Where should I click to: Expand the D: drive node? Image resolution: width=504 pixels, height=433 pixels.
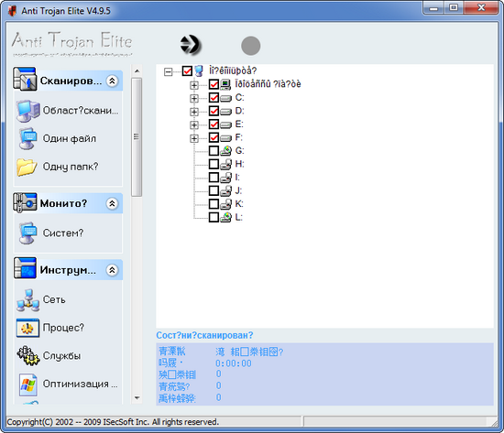(x=194, y=112)
